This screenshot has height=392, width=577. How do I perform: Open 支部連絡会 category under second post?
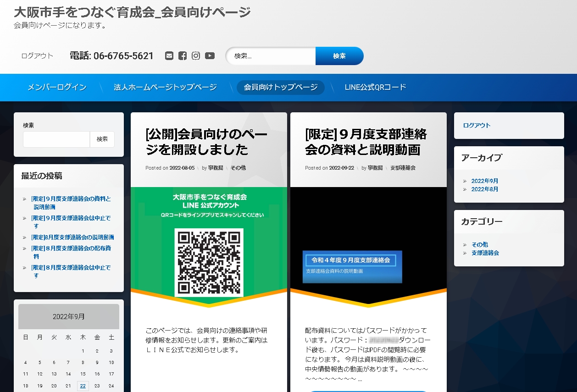point(403,168)
